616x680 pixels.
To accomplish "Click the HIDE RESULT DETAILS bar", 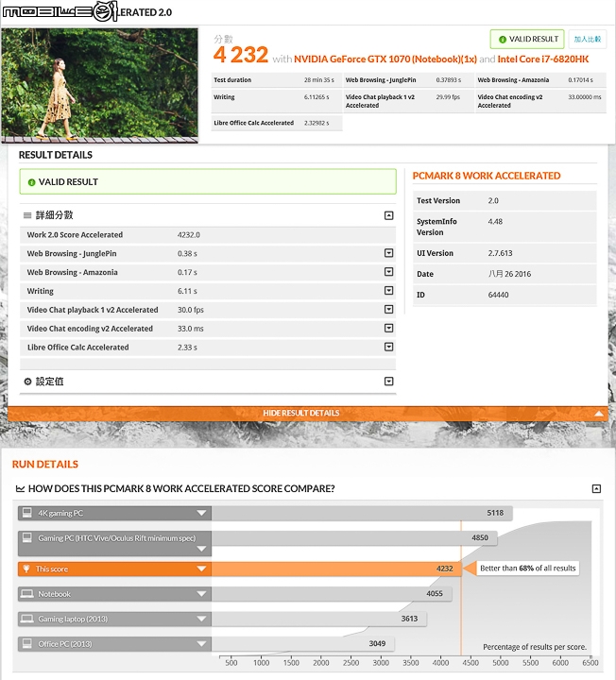I will (x=308, y=414).
